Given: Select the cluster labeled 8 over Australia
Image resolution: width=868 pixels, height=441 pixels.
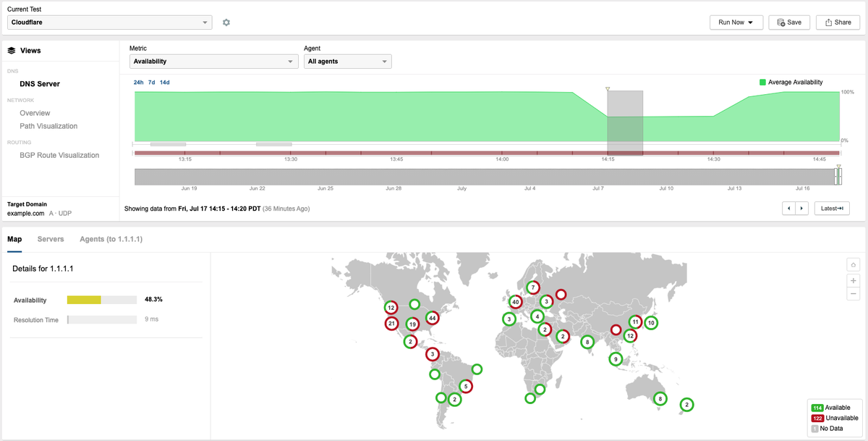Looking at the screenshot, I should click(x=660, y=398).
